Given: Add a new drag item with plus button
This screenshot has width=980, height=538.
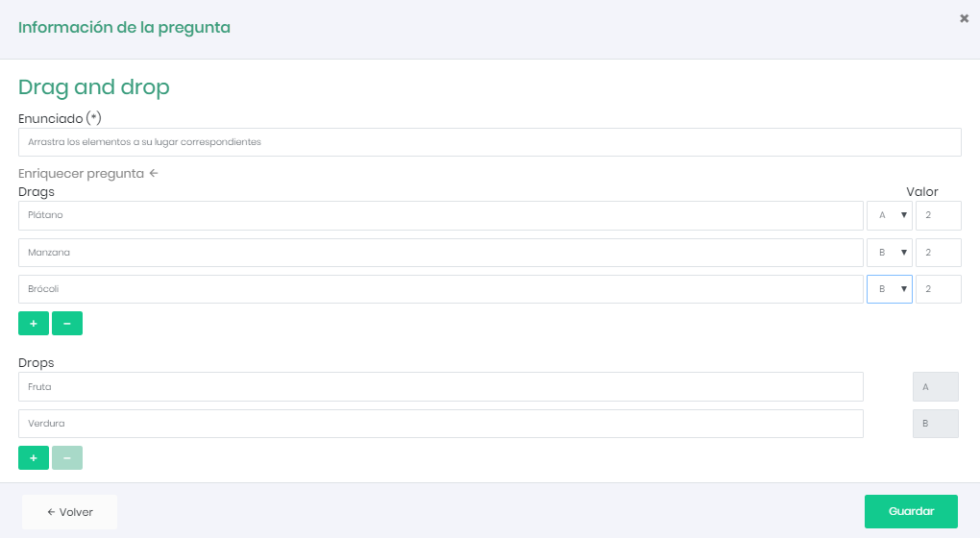Looking at the screenshot, I should click(34, 324).
